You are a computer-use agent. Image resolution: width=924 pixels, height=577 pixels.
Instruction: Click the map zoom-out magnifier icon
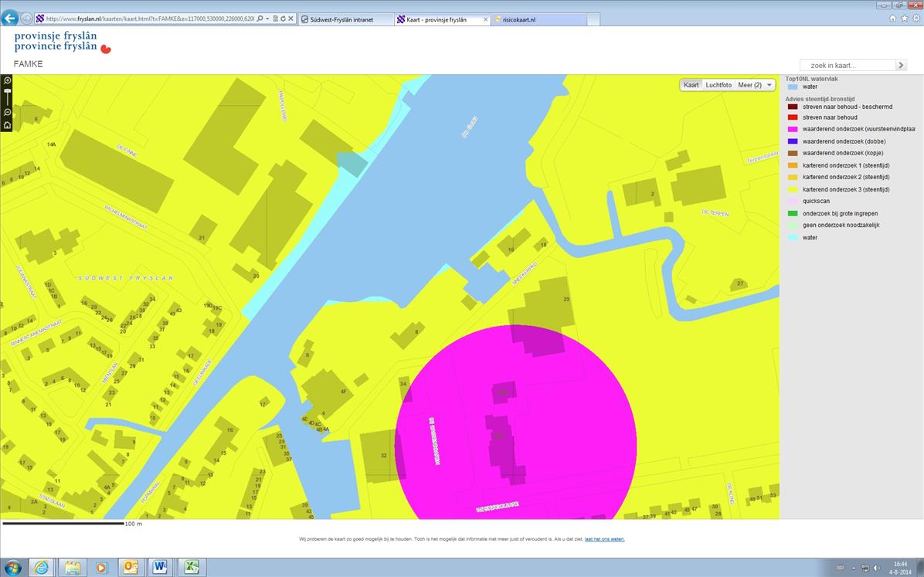coord(7,113)
